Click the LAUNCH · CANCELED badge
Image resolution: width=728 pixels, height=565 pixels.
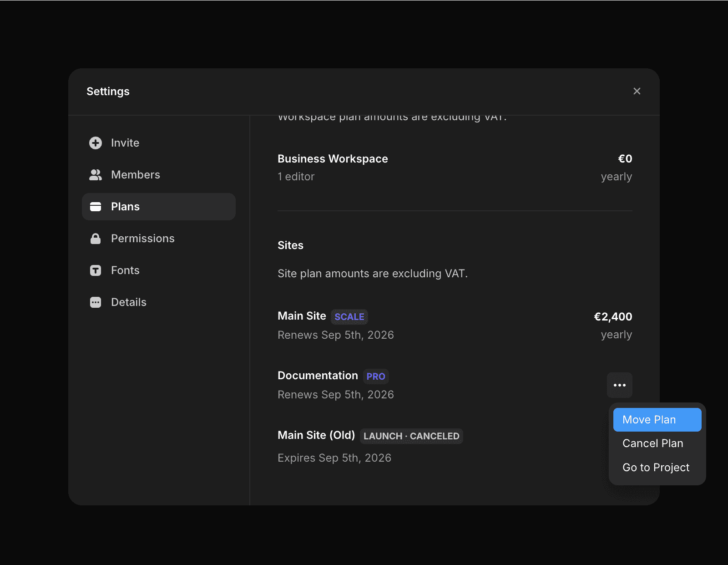click(x=411, y=436)
